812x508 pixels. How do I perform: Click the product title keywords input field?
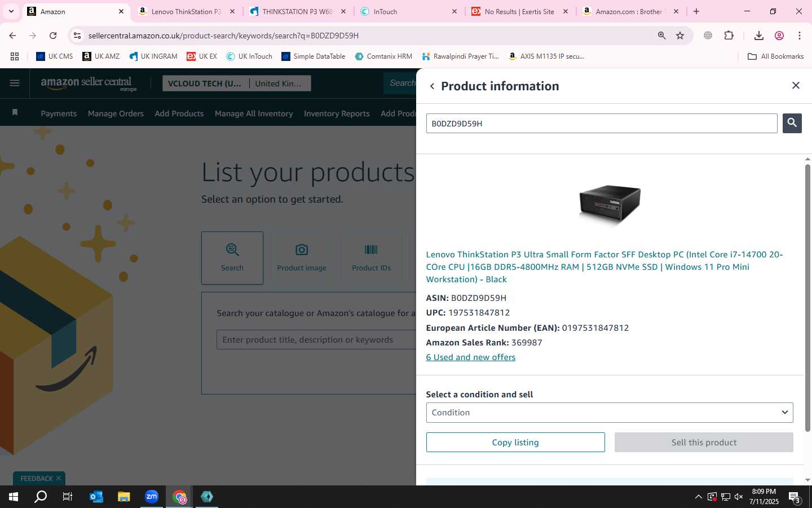point(316,340)
